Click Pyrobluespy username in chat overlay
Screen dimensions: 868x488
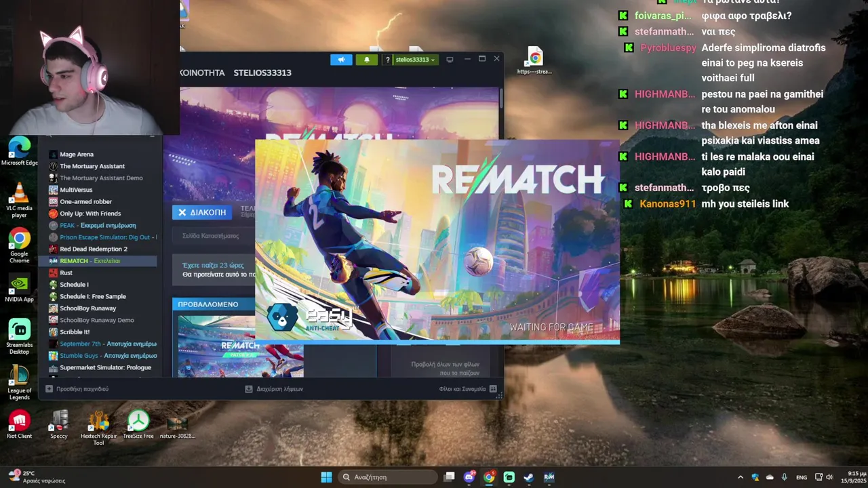coord(668,47)
